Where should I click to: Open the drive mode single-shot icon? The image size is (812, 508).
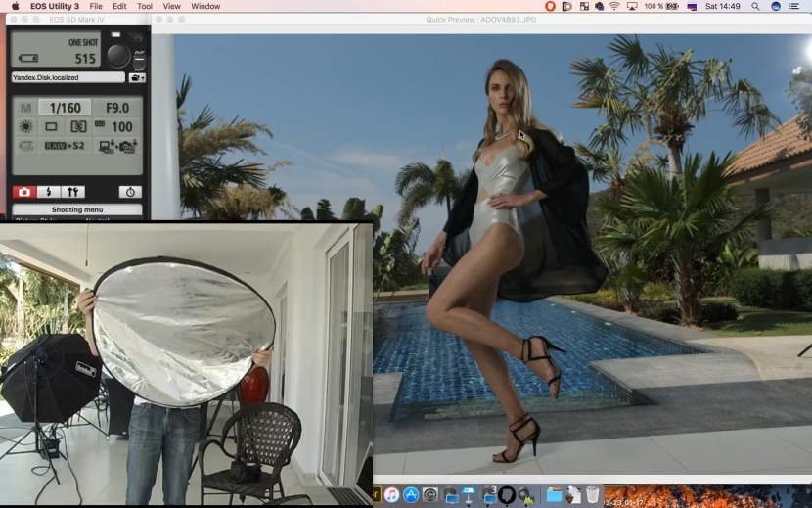click(x=52, y=127)
